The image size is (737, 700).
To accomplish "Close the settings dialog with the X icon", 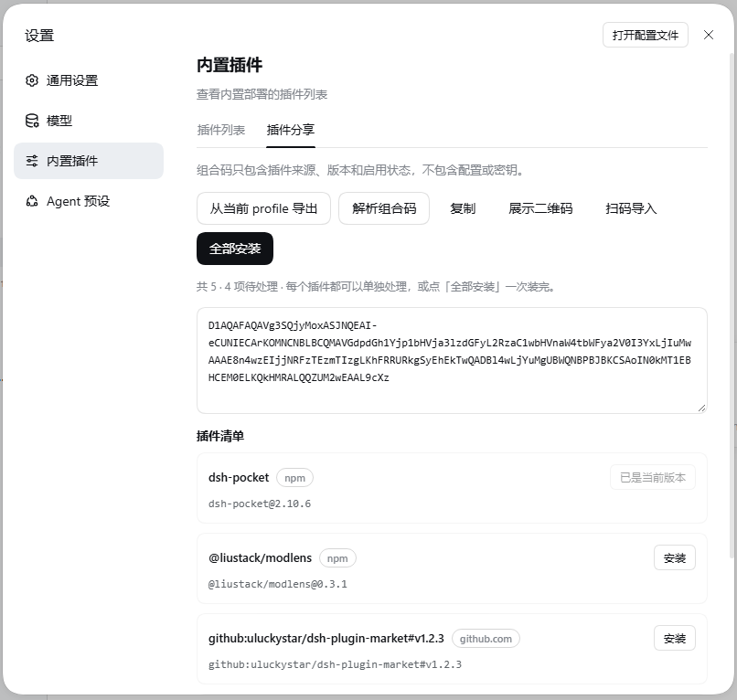I will coord(709,35).
